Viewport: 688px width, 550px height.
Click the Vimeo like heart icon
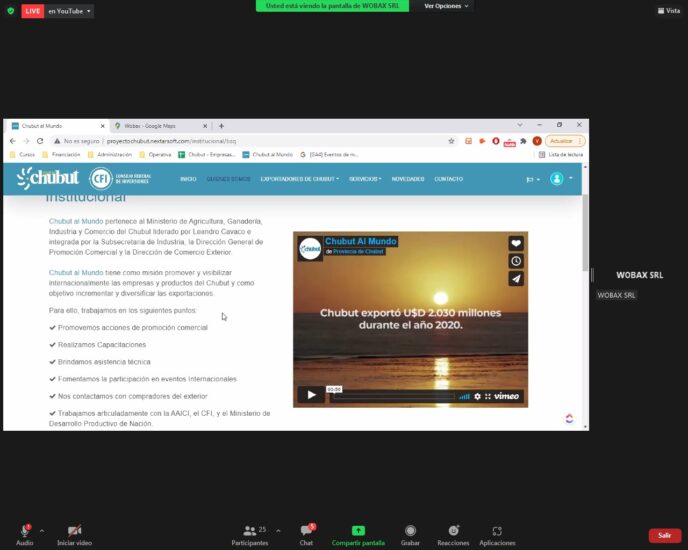click(x=515, y=243)
